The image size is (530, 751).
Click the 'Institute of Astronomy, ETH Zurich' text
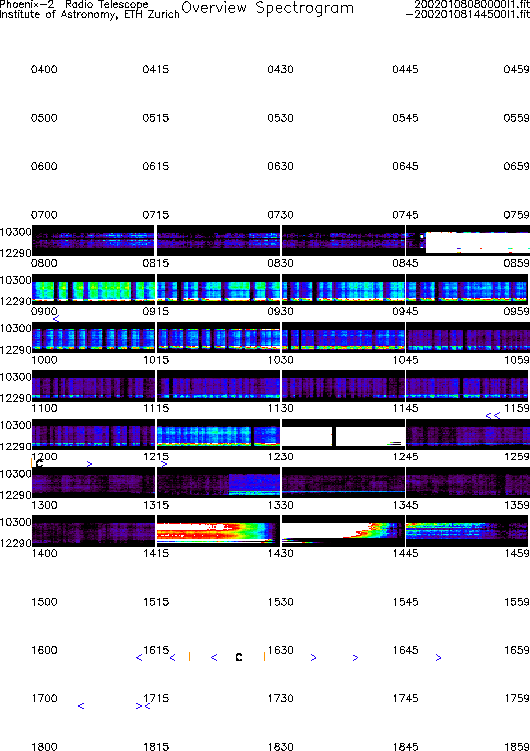[x=90, y=14]
